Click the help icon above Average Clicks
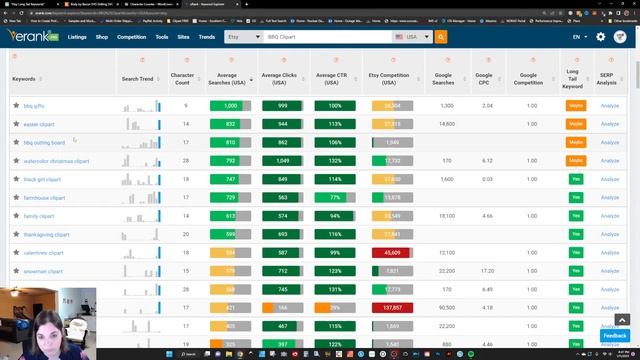 284,60
